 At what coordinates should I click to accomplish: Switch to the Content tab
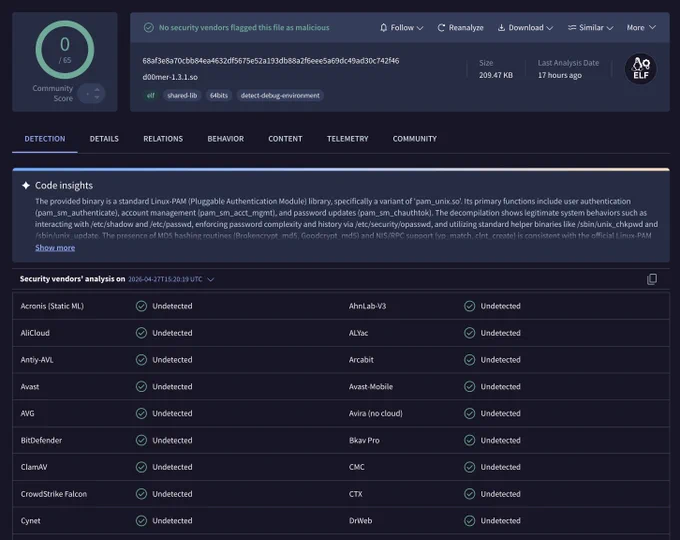click(285, 139)
